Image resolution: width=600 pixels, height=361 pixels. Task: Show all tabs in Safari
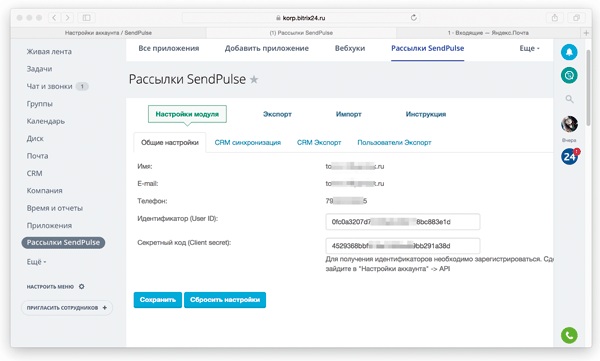pyautogui.click(x=576, y=18)
